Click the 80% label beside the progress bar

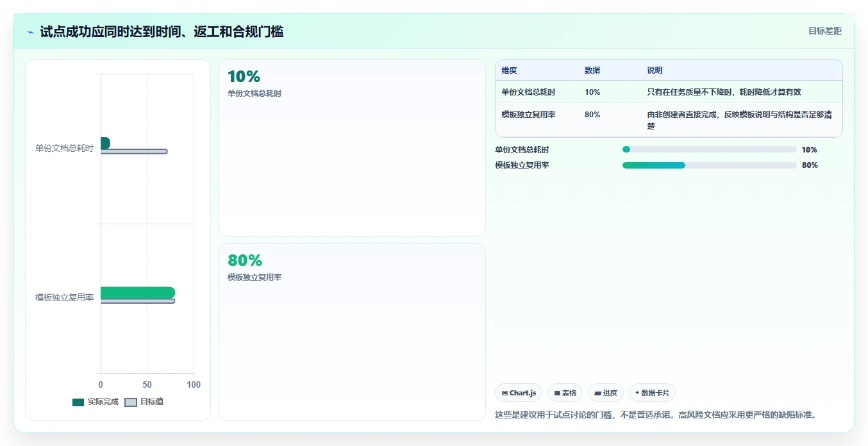point(810,165)
